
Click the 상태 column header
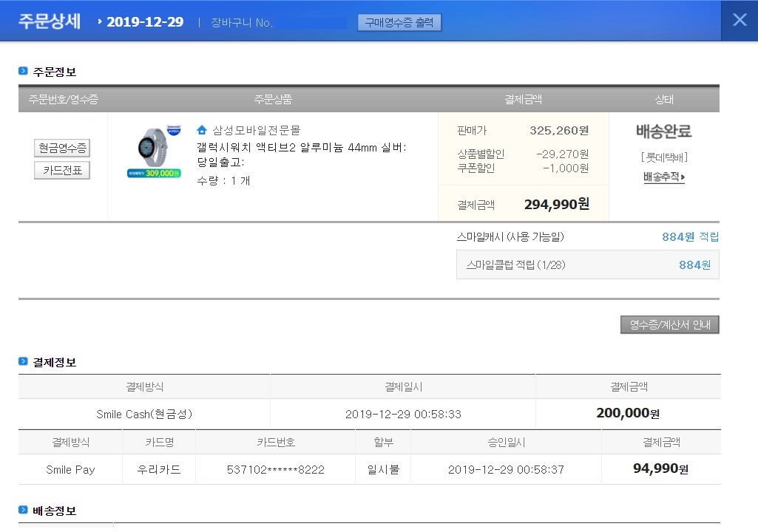tap(664, 100)
